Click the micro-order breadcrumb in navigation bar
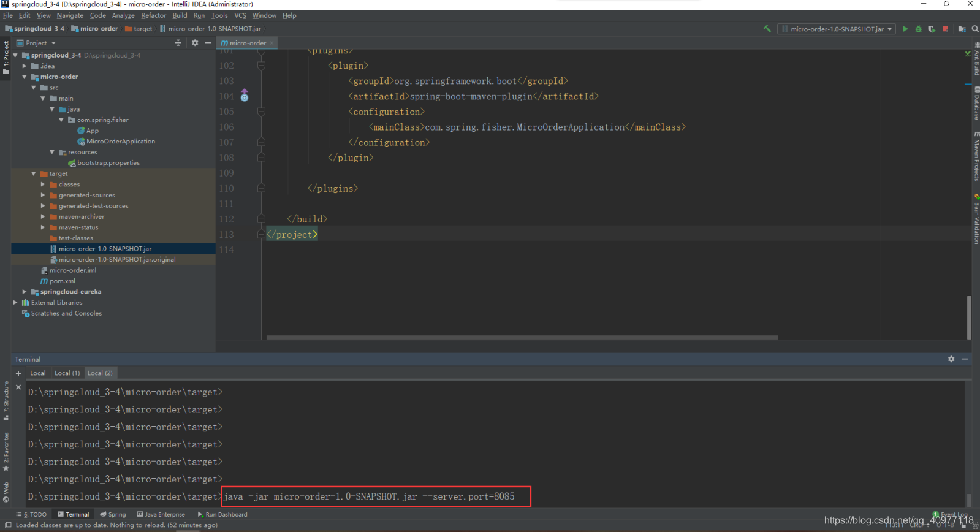Image resolution: width=980 pixels, height=532 pixels. [94, 29]
